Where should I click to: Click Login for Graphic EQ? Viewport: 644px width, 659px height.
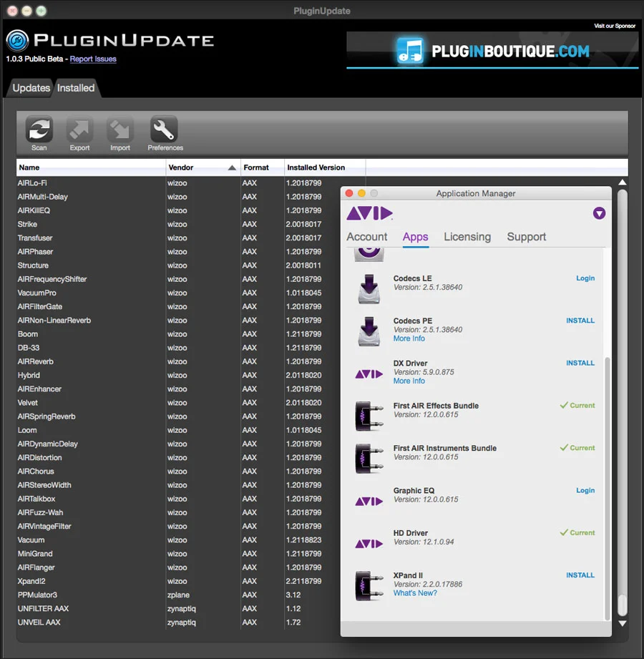pos(585,490)
